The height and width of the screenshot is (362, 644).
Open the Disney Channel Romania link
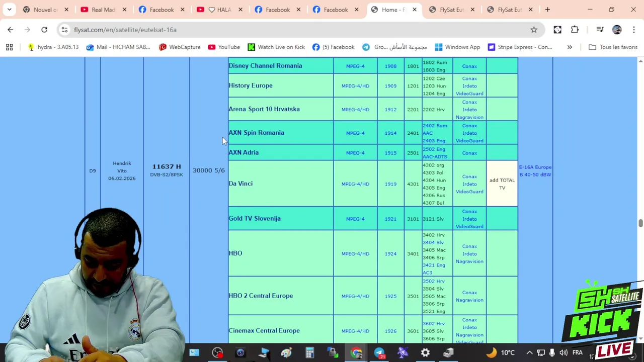(x=265, y=66)
